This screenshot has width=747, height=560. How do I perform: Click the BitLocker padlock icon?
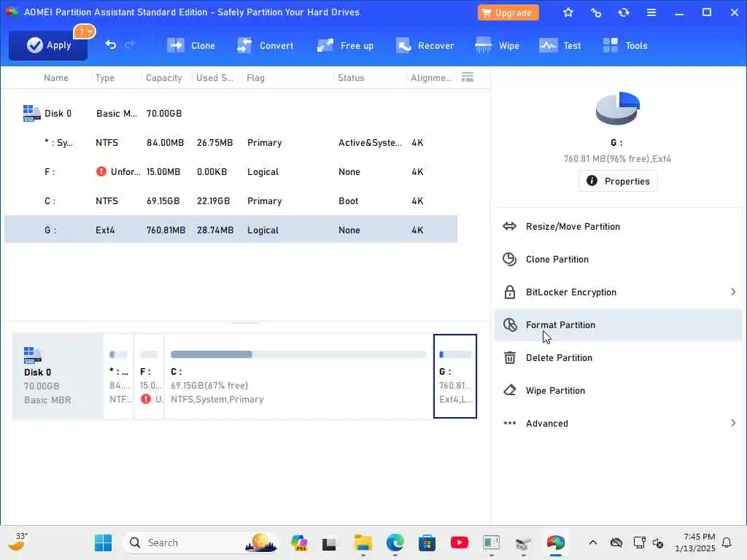509,292
